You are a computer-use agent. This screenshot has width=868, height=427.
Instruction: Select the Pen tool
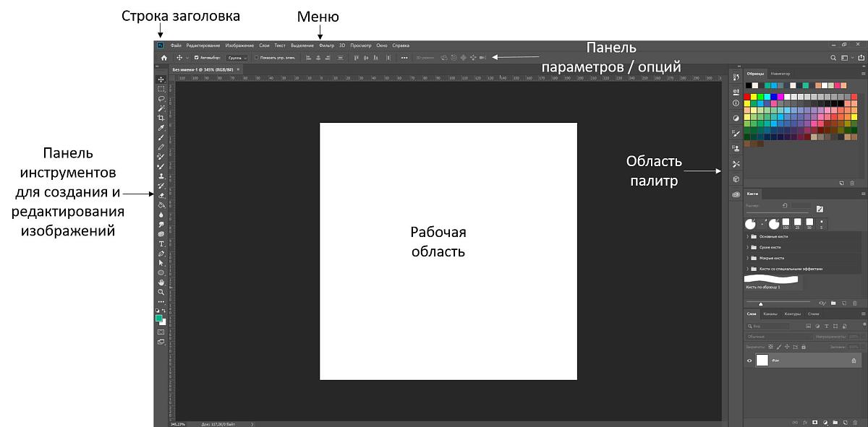point(161,254)
